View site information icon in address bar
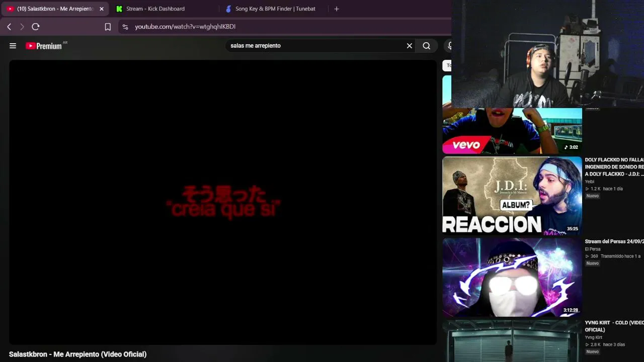The image size is (644, 362). click(125, 27)
